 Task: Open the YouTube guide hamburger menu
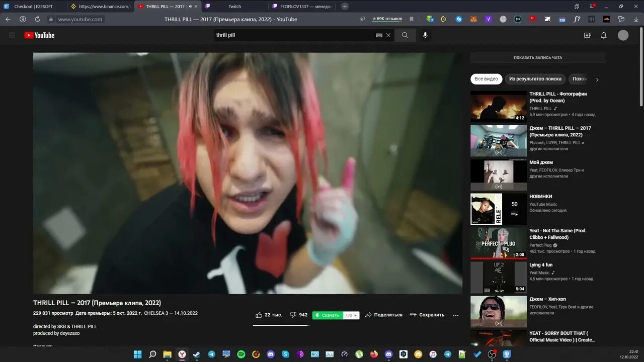[x=12, y=35]
